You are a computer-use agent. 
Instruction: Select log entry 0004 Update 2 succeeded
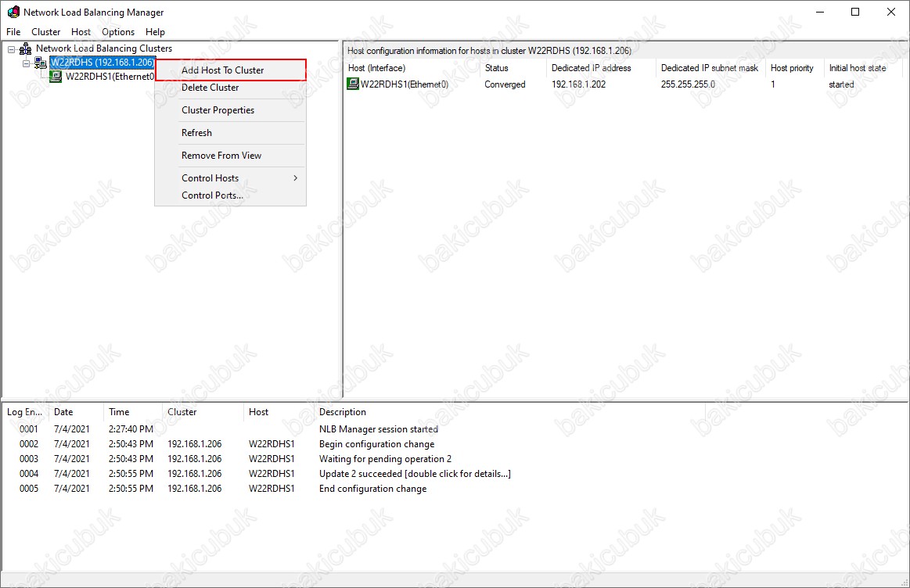[415, 474]
